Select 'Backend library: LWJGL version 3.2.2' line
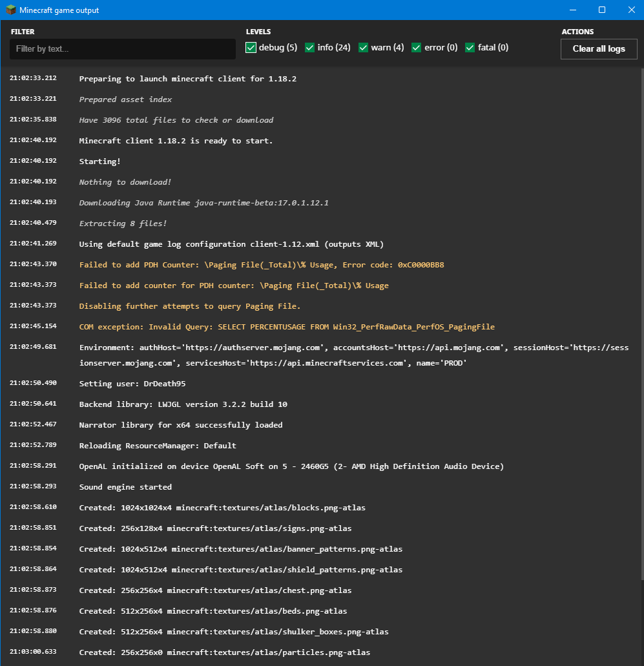This screenshot has width=644, height=666. (183, 404)
